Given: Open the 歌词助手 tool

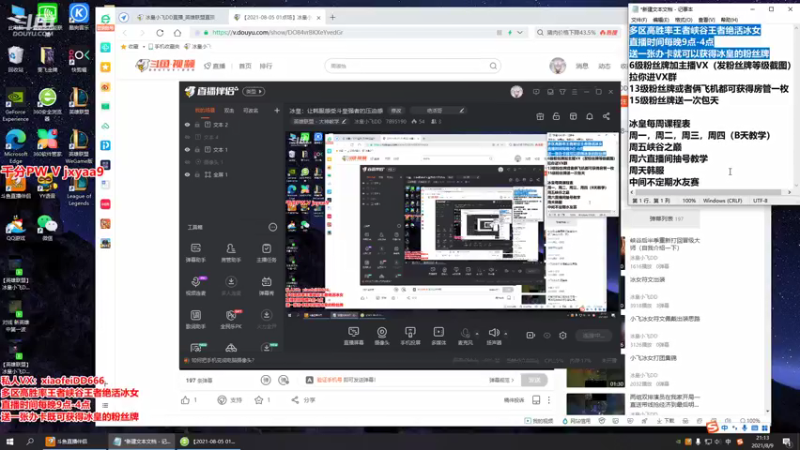Looking at the screenshot, I should [x=195, y=319].
